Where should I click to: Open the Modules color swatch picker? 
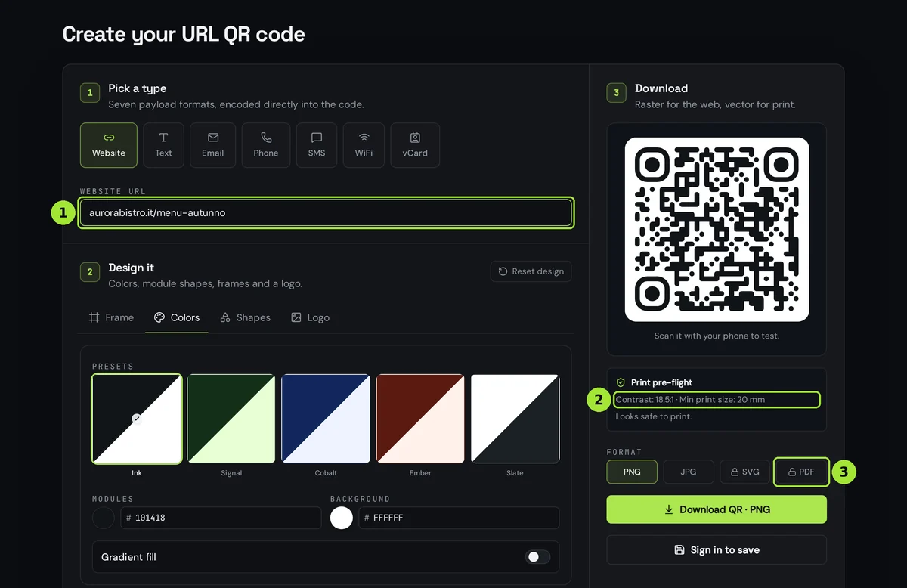coord(104,518)
